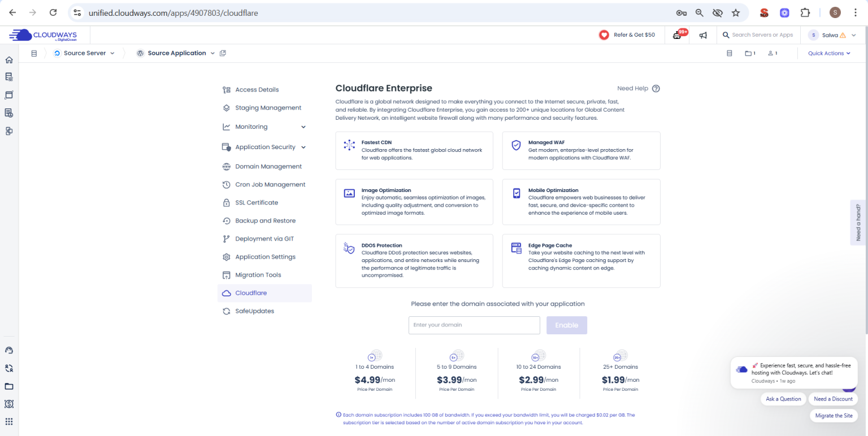868x436 pixels.
Task: Click the projects folder icon in breadcrumb bar
Action: pos(749,53)
